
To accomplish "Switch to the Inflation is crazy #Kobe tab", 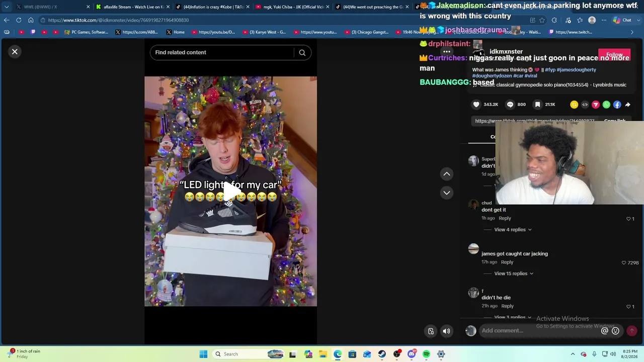I will [212, 7].
